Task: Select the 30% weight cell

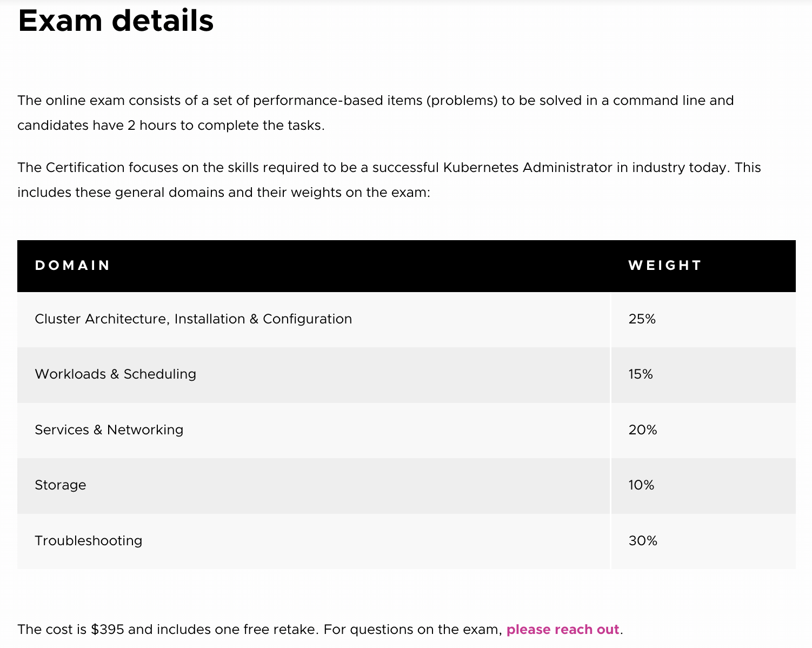Action: (703, 541)
